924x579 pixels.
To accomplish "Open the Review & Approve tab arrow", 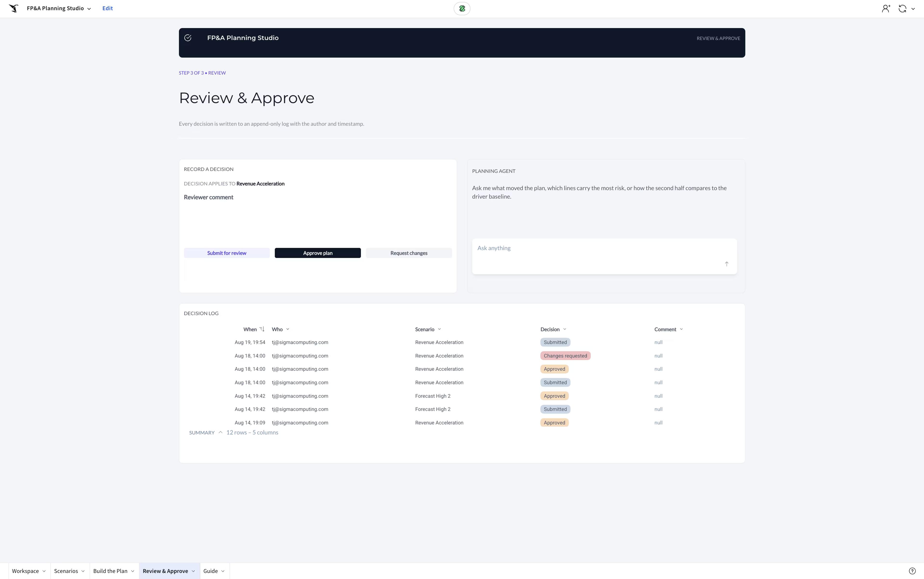I will (193, 571).
